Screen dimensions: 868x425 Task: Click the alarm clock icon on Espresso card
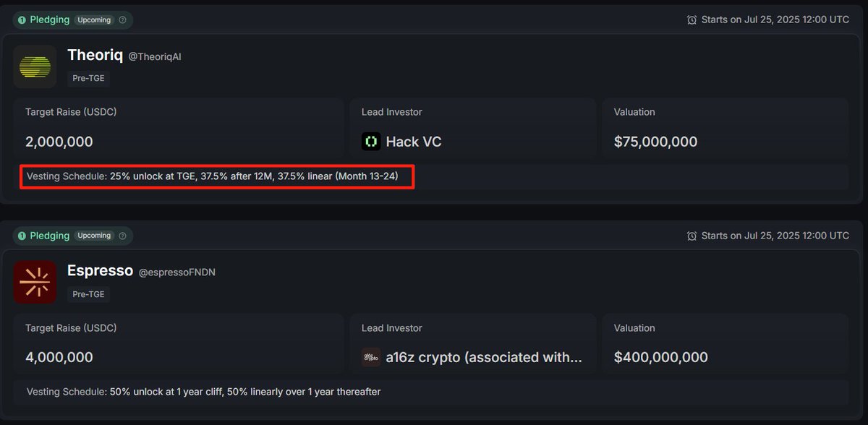tap(692, 236)
